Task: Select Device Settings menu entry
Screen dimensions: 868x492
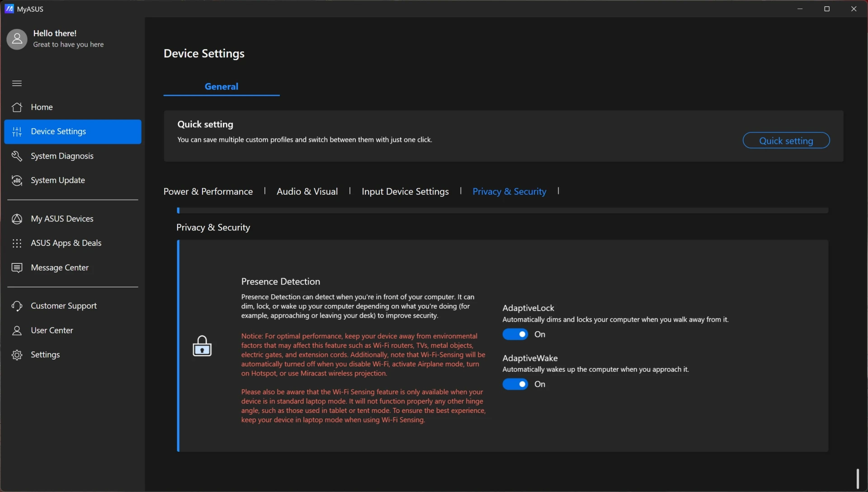Action: pyautogui.click(x=73, y=131)
